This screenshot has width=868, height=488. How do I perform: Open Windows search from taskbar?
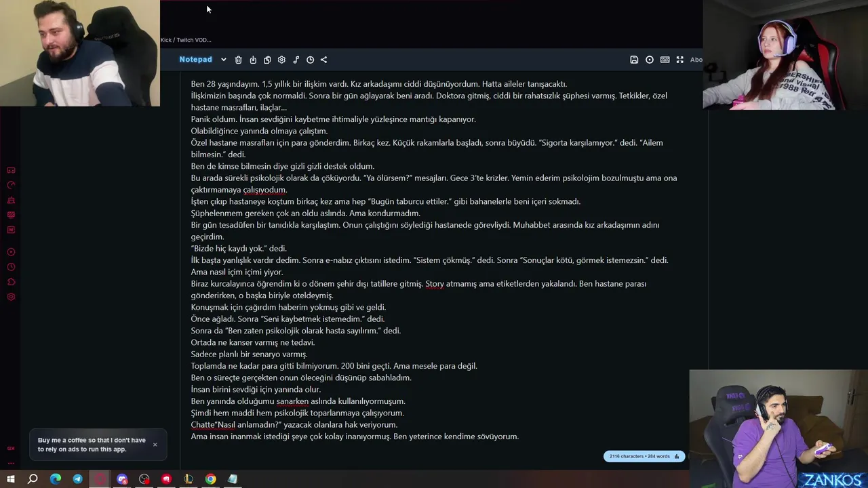[x=33, y=479]
